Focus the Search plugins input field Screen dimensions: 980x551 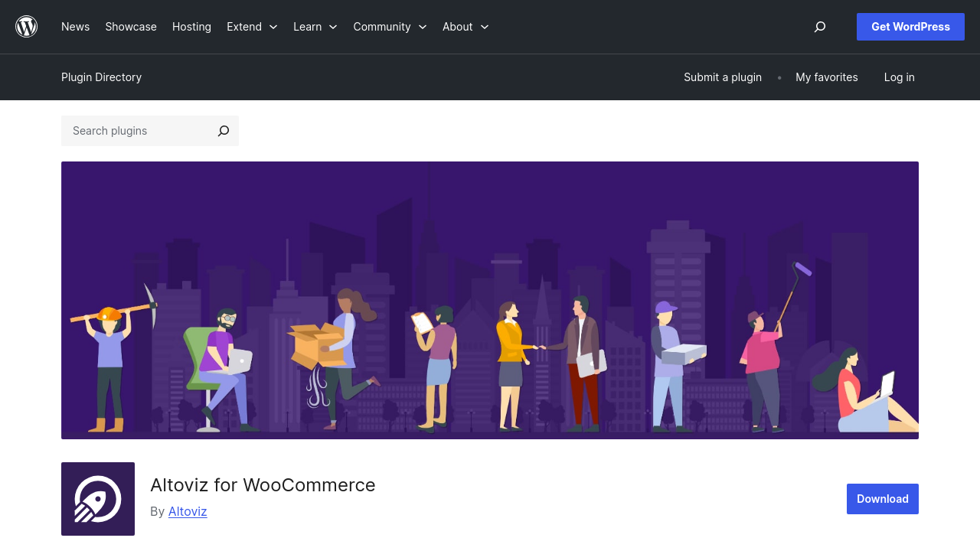tap(138, 131)
